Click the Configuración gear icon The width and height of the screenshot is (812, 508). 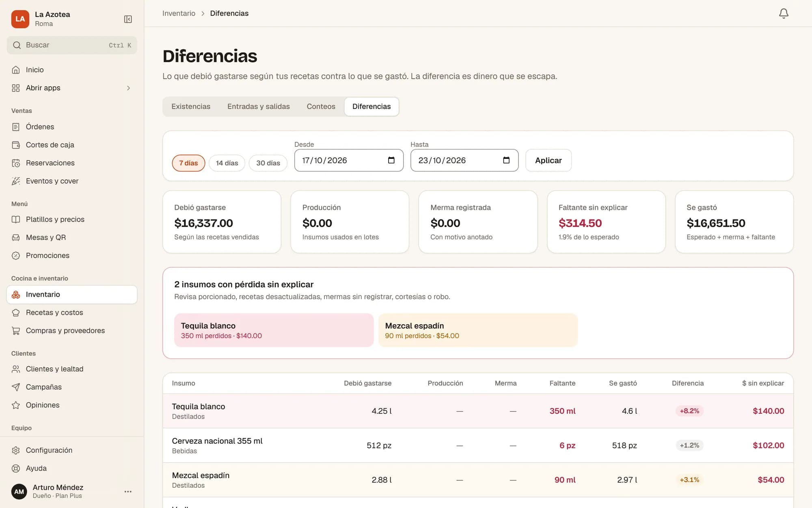(16, 450)
